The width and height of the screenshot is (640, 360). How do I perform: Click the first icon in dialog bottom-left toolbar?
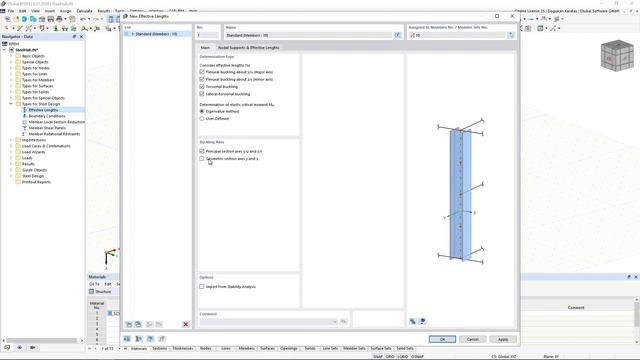pyautogui.click(x=127, y=339)
